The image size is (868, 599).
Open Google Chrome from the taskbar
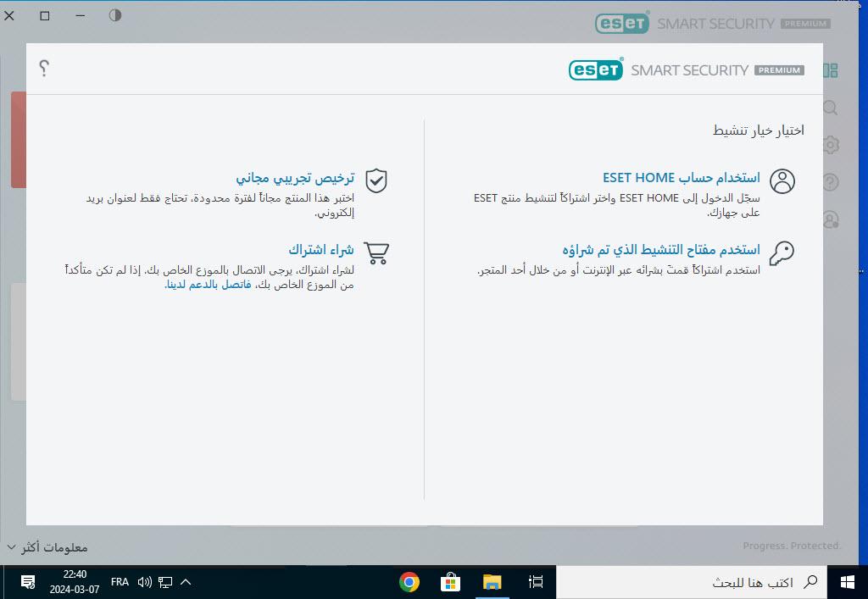[409, 582]
